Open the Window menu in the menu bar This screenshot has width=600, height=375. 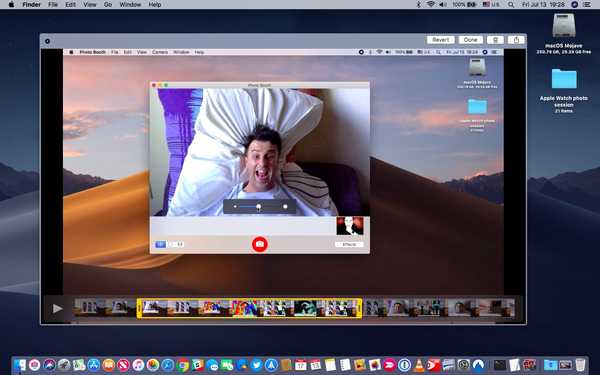[130, 5]
